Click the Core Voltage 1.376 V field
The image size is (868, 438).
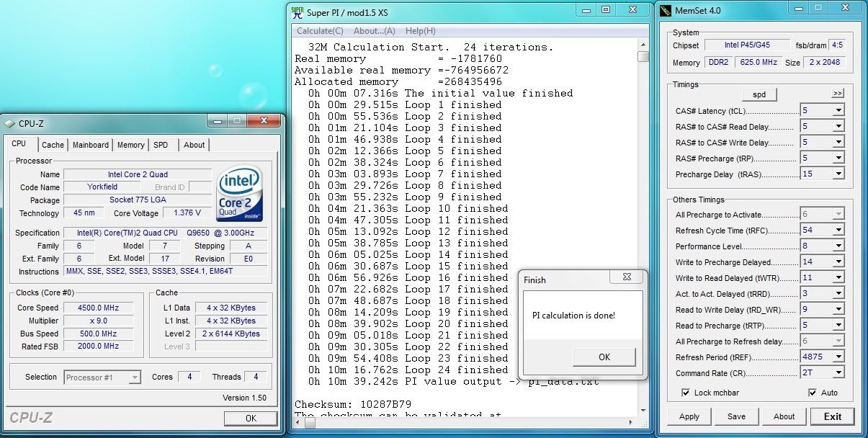(187, 213)
